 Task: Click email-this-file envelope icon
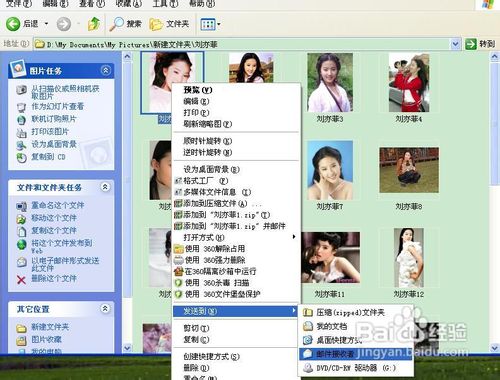(x=22, y=262)
